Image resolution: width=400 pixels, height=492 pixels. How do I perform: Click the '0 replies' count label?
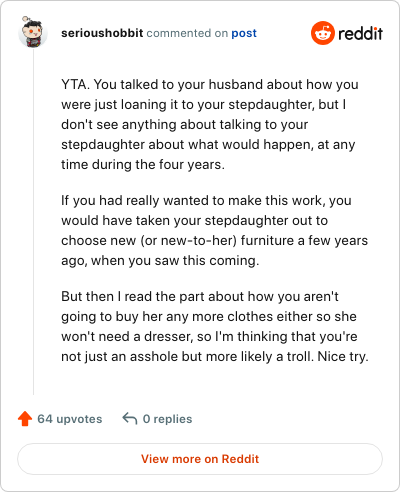[167, 419]
